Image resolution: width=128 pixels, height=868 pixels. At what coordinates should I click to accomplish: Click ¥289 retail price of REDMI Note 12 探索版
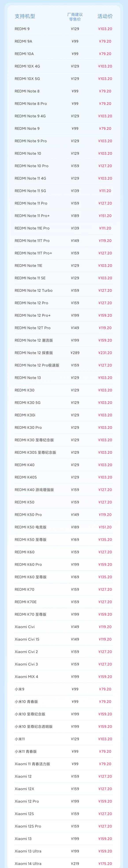pyautogui.click(x=75, y=353)
